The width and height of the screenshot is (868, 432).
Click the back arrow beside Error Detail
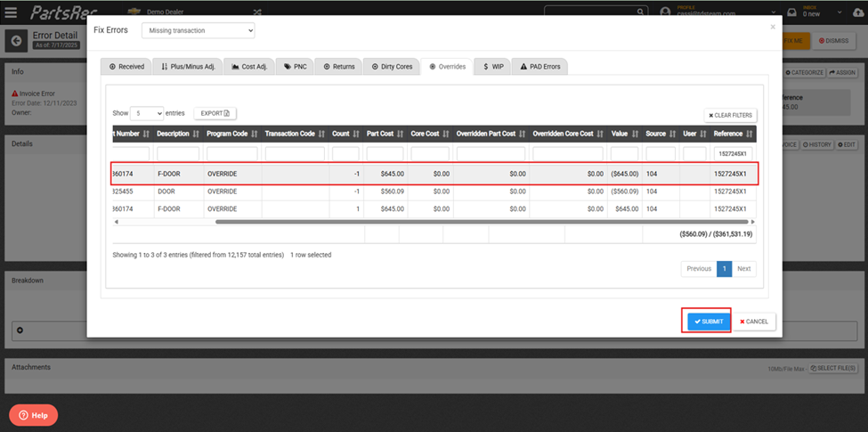(16, 40)
